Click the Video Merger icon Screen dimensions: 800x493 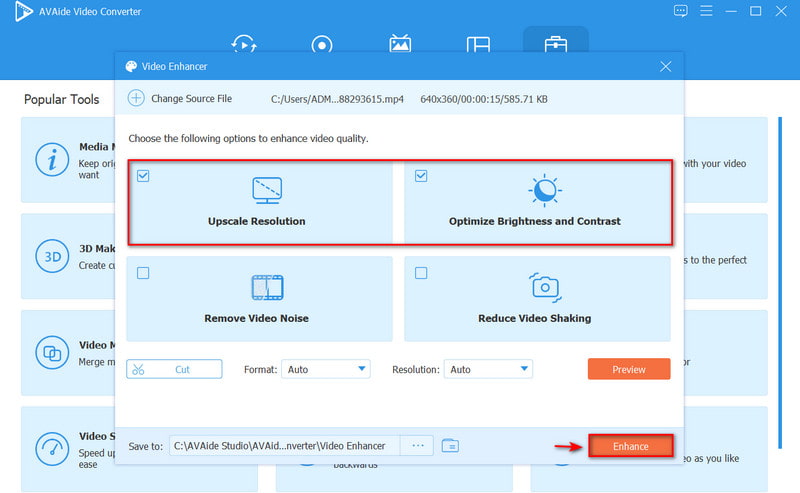pyautogui.click(x=52, y=353)
